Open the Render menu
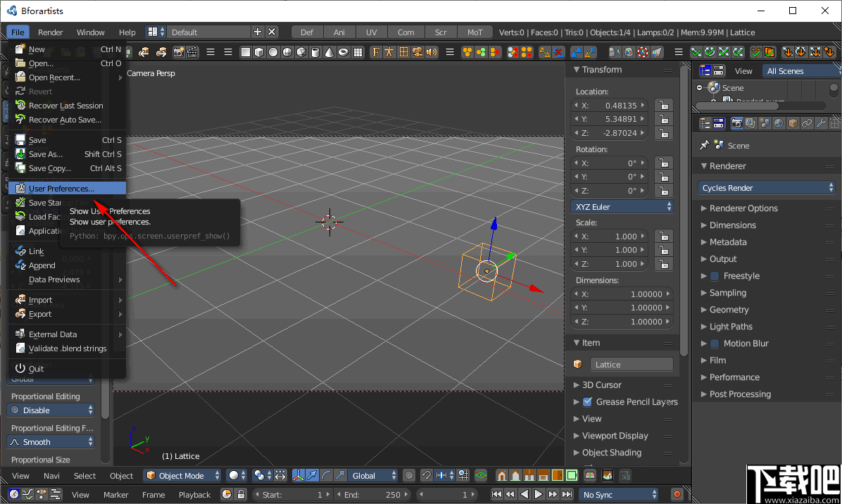Screen dimensions: 842x504 (49, 32)
